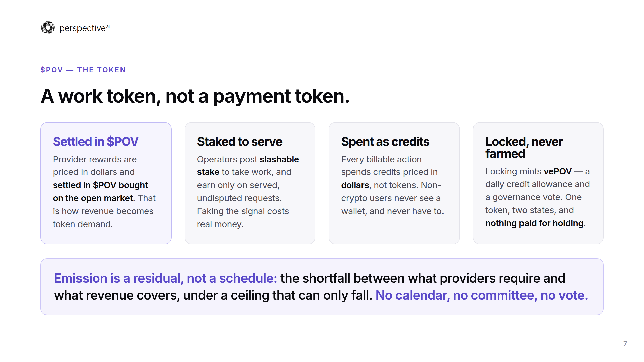
Task: Select the $POV — THE TOKEN section label
Action: 83,70
